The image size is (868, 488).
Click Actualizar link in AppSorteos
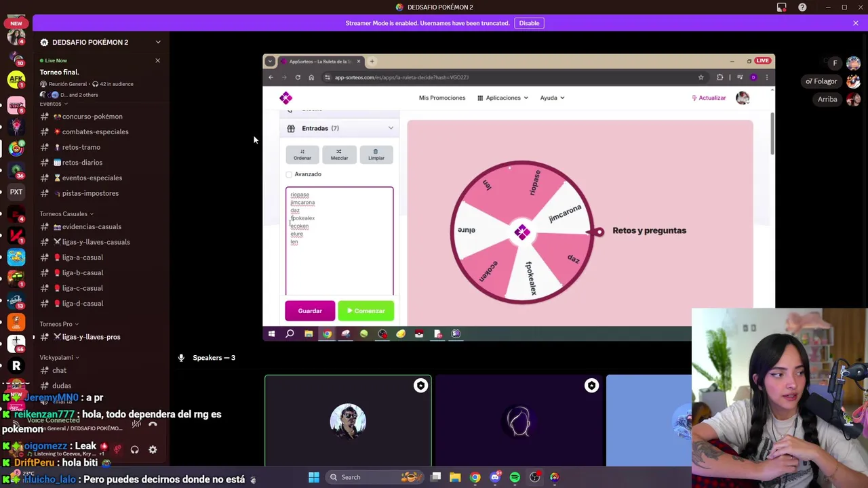(709, 98)
